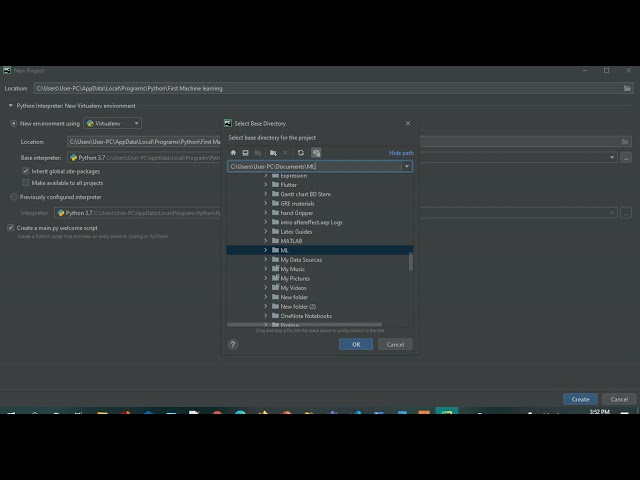The image size is (640, 480).
Task: Cancel the Select Base Directory dialog
Action: pos(395,344)
